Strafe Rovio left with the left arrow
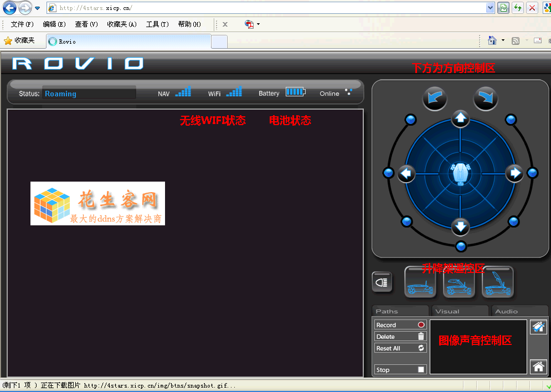The height and width of the screenshot is (392, 551). [406, 173]
